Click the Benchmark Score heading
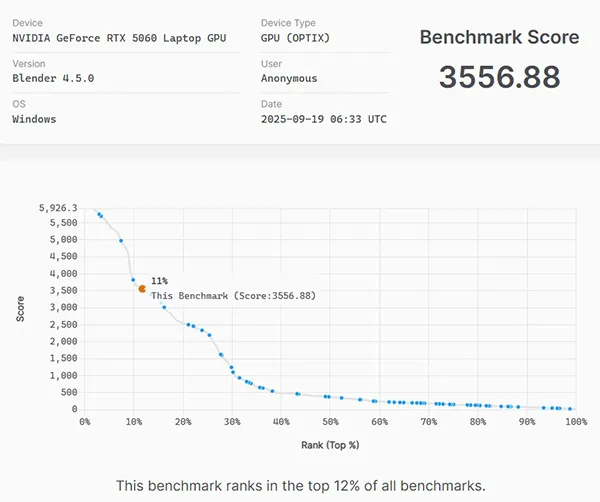This screenshot has height=502, width=600. (498, 38)
